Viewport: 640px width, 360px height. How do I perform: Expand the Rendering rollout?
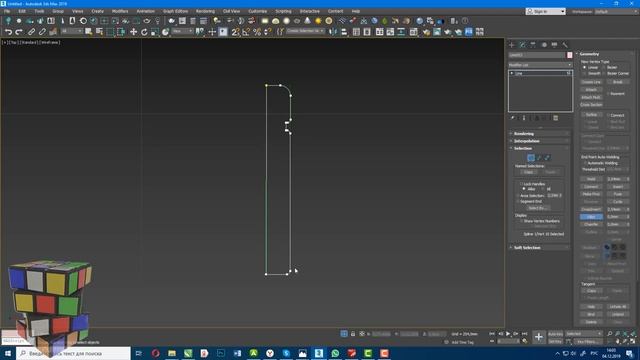540,134
